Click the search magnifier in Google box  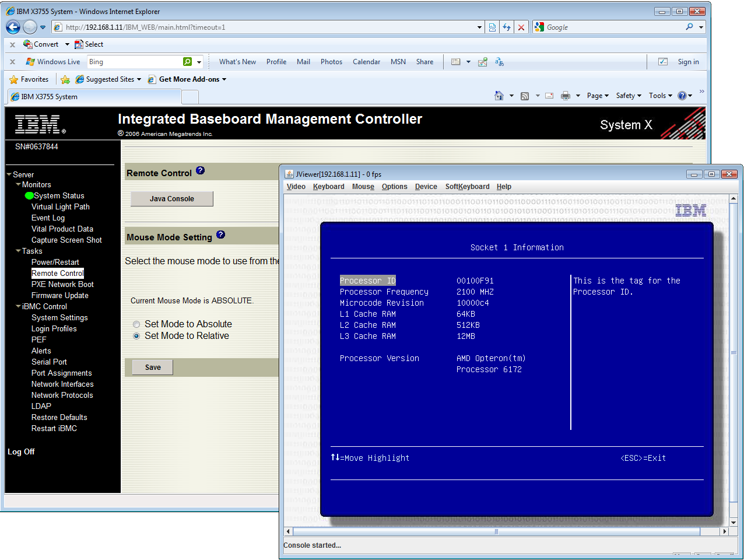689,27
